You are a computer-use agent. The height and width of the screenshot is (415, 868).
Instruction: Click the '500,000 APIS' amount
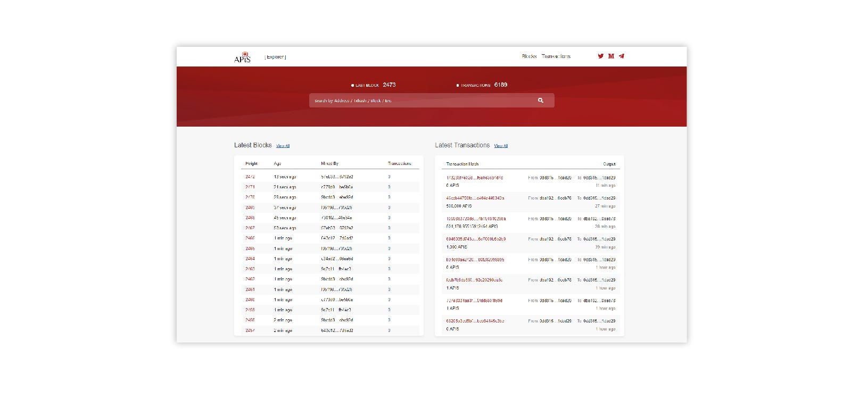(x=459, y=206)
